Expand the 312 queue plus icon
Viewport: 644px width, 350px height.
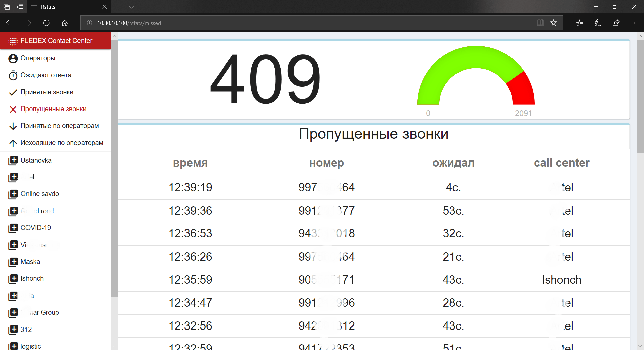click(13, 330)
